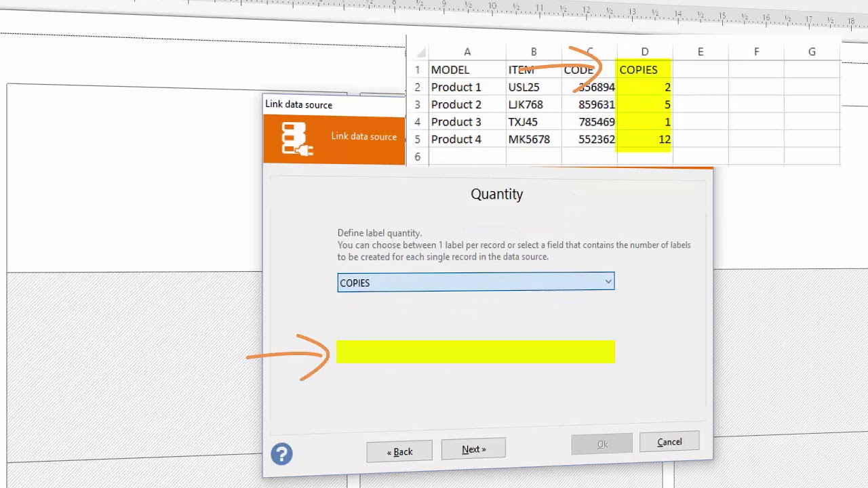Click the Link data source plug icon
868x488 pixels.
tap(297, 139)
